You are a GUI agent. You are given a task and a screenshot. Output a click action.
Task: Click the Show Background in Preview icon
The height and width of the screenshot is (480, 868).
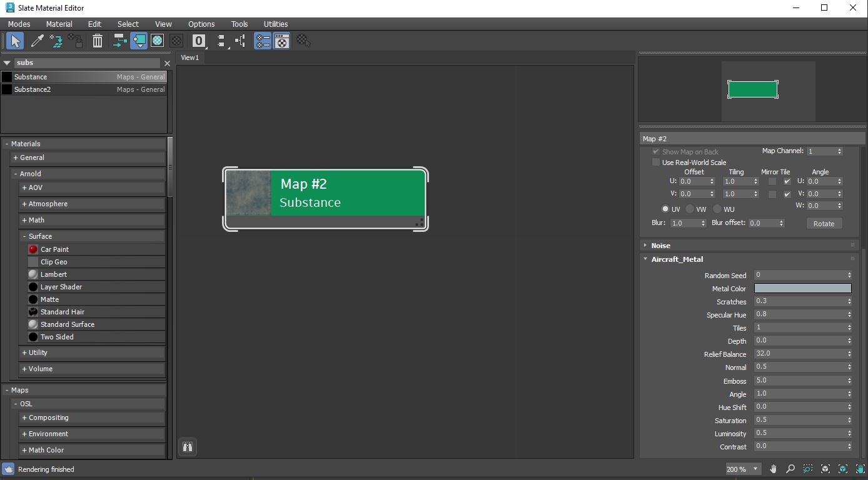click(x=157, y=41)
